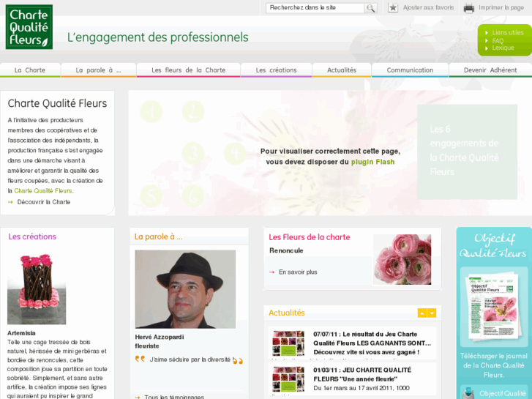Image resolution: width=532 pixels, height=399 pixels.
Task: Open the Lexique link
Action: point(503,48)
